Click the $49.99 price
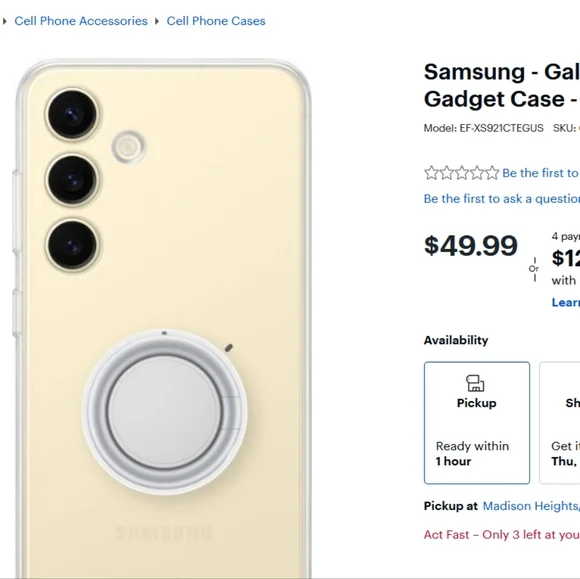580x579 pixels. (471, 246)
